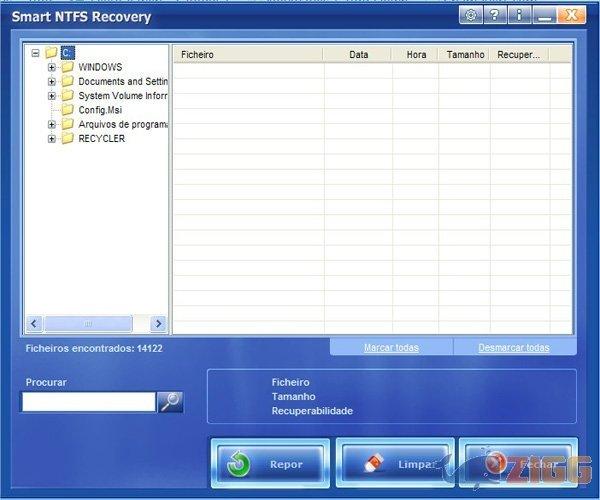Sort by the Ficheiro column header
The width and height of the screenshot is (600, 500).
(x=248, y=54)
